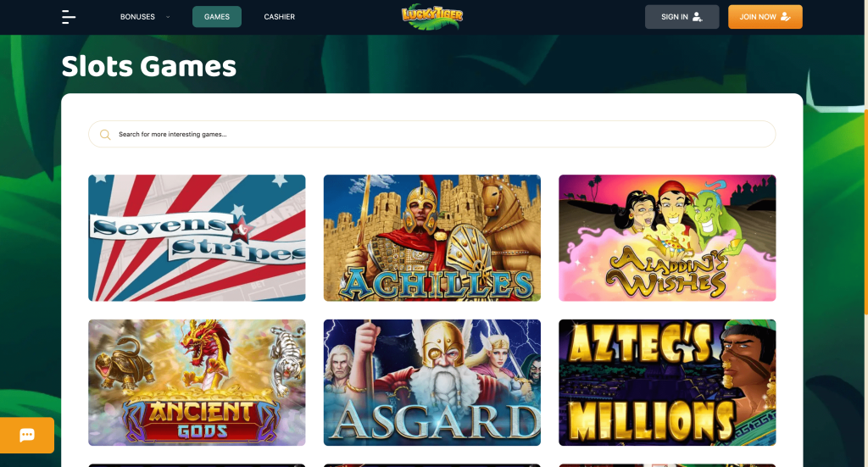The width and height of the screenshot is (868, 467).
Task: Open the hamburger side menu icon
Action: [69, 17]
